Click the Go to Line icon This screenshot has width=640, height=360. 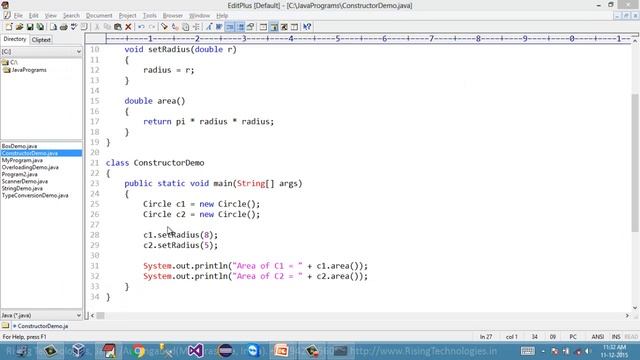pos(196,27)
